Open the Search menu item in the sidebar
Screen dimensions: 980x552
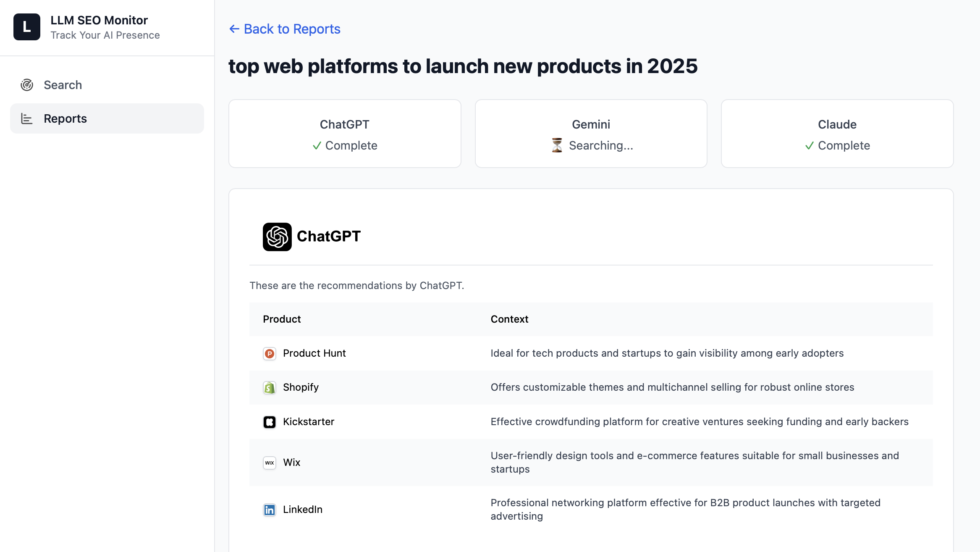[x=63, y=85]
